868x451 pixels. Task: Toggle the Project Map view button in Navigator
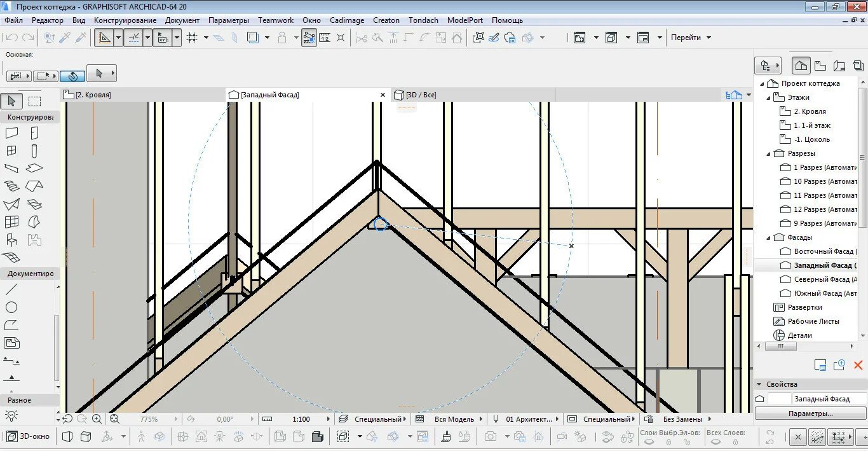[801, 65]
